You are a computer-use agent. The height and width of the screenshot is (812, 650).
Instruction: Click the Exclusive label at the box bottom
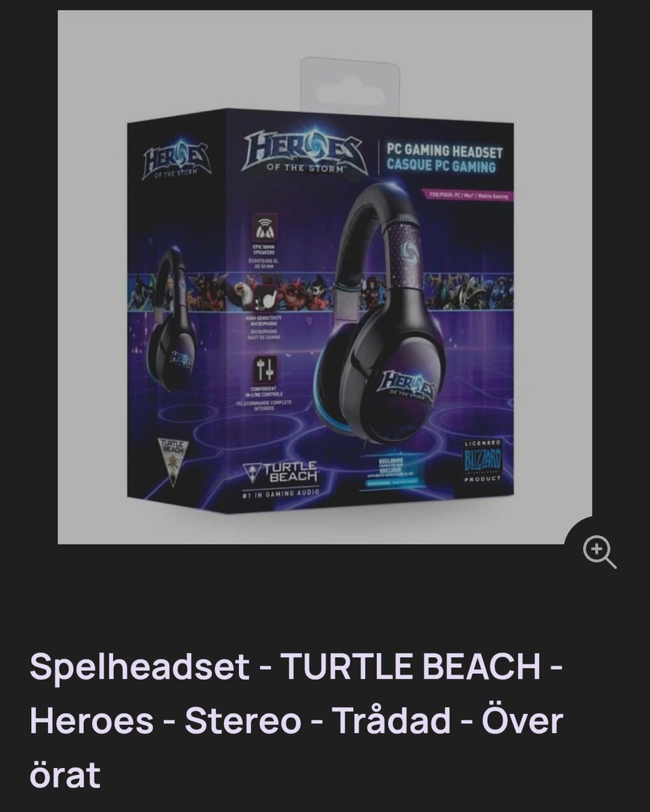pyautogui.click(x=391, y=472)
